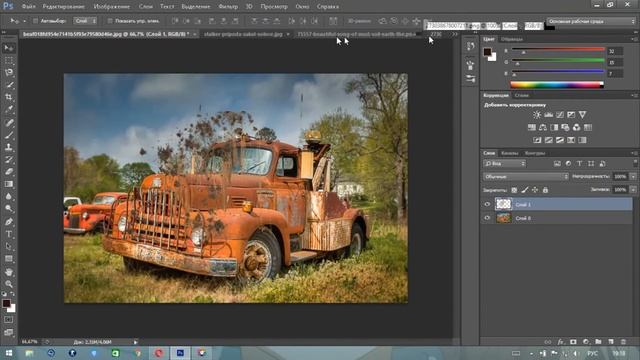Image resolution: width=640 pixels, height=360 pixels.
Task: Select the Path Selection tool
Action: point(9,246)
